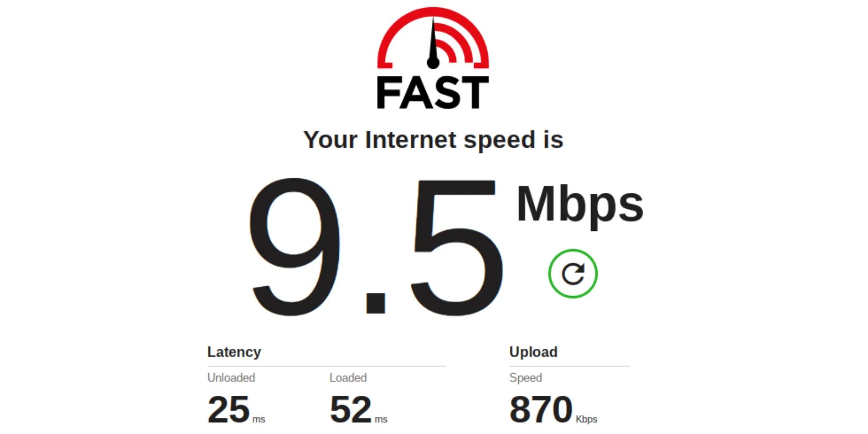Click the 'Your Internet speed is' heading

click(433, 140)
